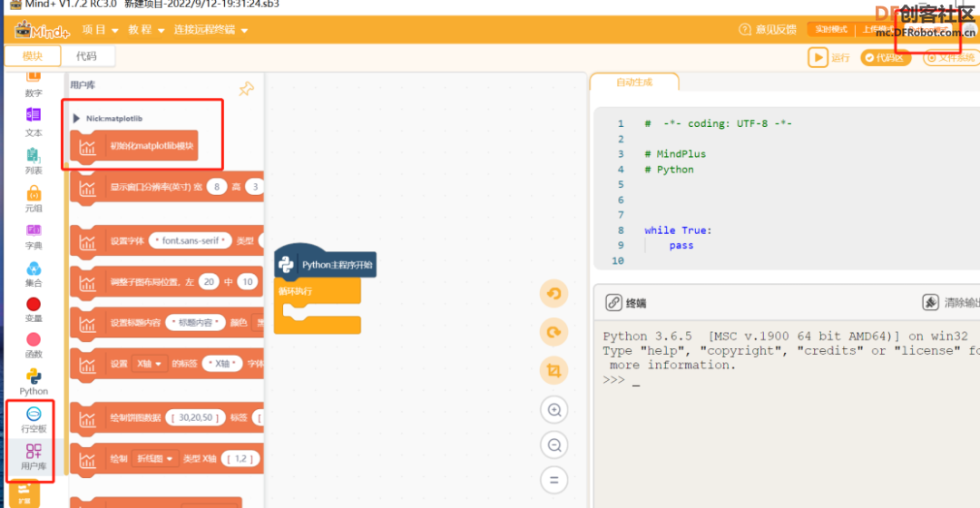Select the Python主程序开始 block in workspace
The image size is (980, 508).
point(326,264)
